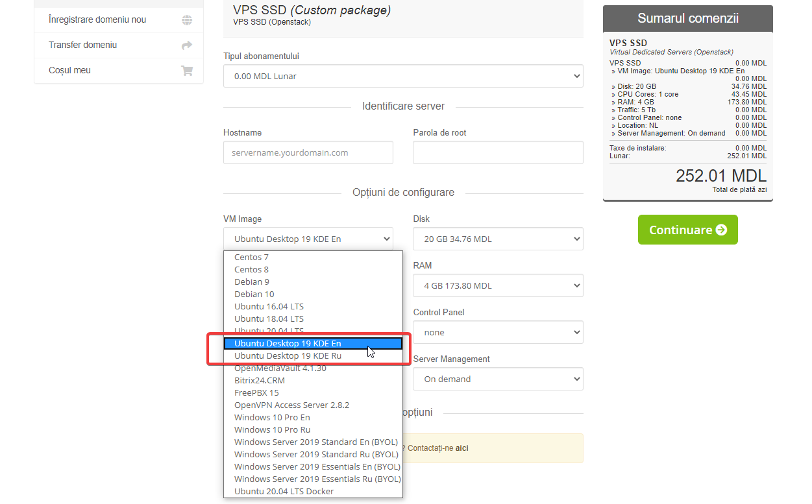Select Ubuntu 20.04 LTS Docker option
Viewport: 812px width, 504px height.
pyautogui.click(x=284, y=492)
